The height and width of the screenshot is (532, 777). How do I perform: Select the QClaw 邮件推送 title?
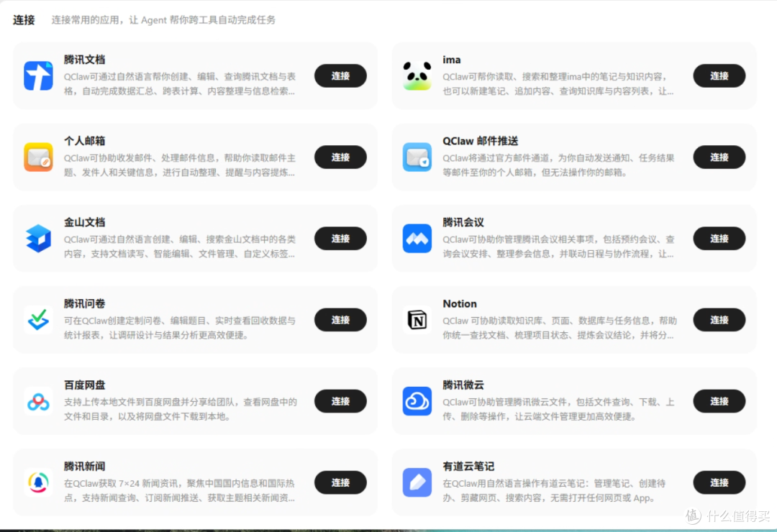pos(480,141)
